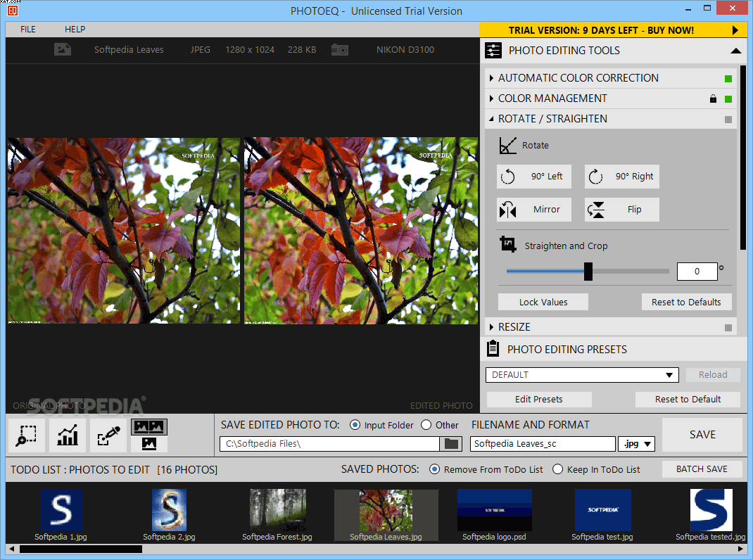
Task: Click the output filename field
Action: (x=543, y=444)
